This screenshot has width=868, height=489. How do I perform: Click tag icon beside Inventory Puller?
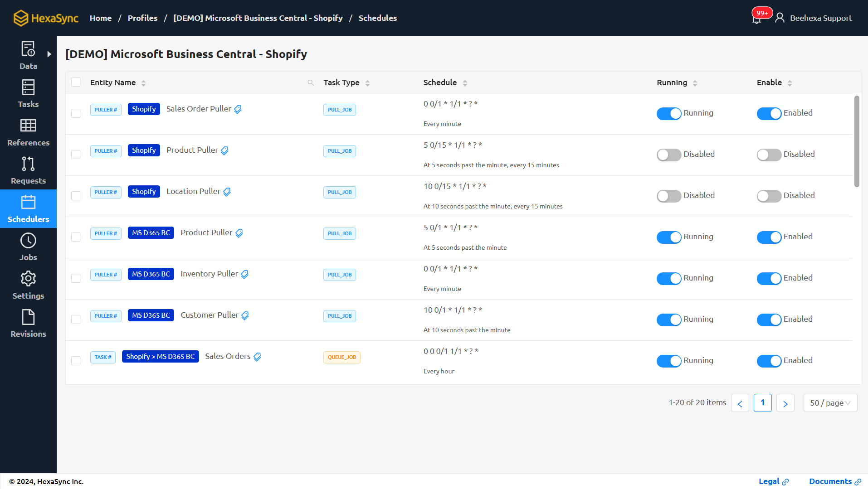click(244, 274)
